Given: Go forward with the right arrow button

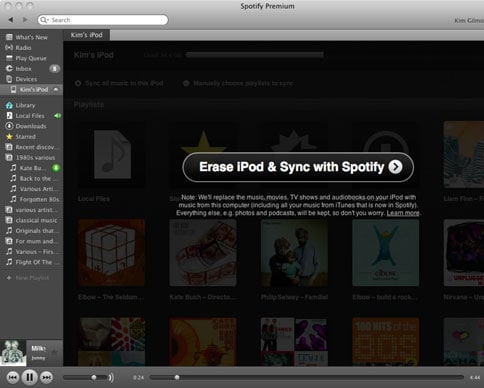Looking at the screenshot, I should pos(25,20).
